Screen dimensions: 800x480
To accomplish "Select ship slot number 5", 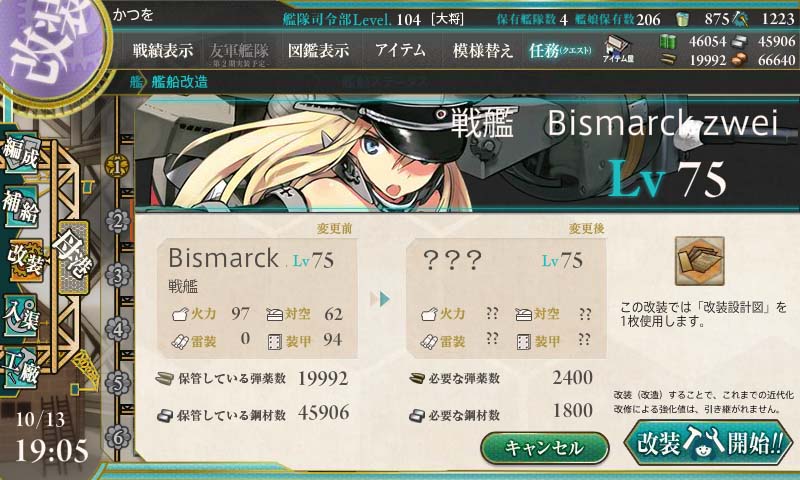I will [117, 383].
